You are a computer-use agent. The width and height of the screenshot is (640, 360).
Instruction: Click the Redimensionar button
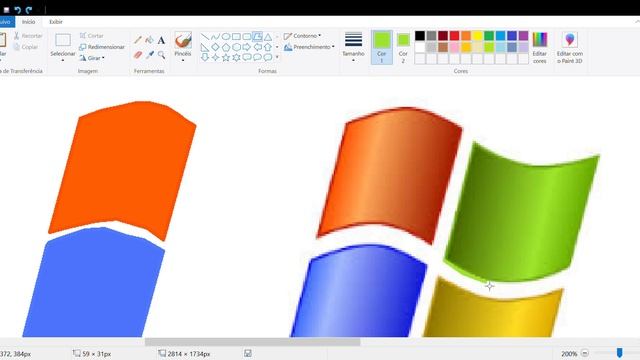(x=102, y=47)
